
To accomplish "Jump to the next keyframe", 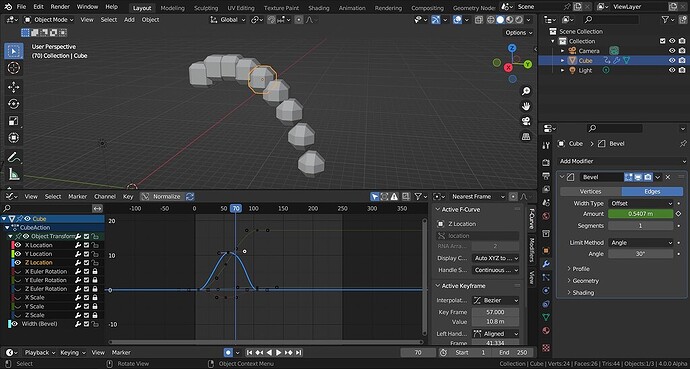I will pos(289,352).
